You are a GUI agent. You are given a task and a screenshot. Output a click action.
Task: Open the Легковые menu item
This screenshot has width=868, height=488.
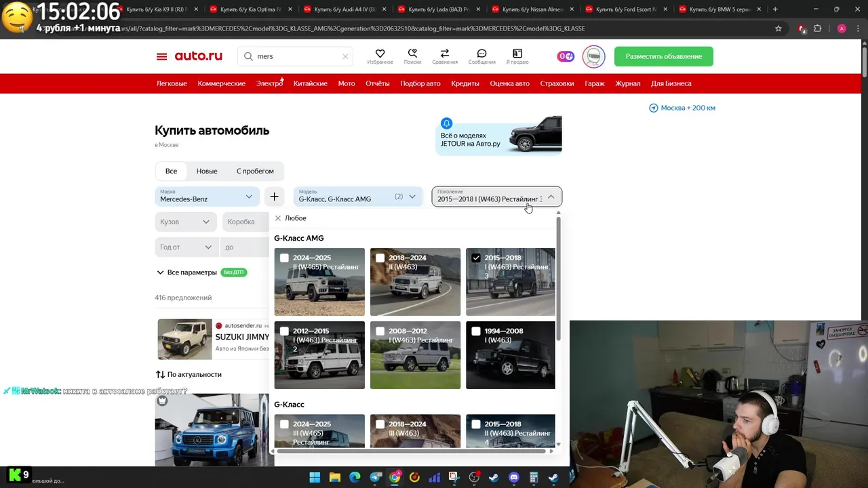click(172, 83)
